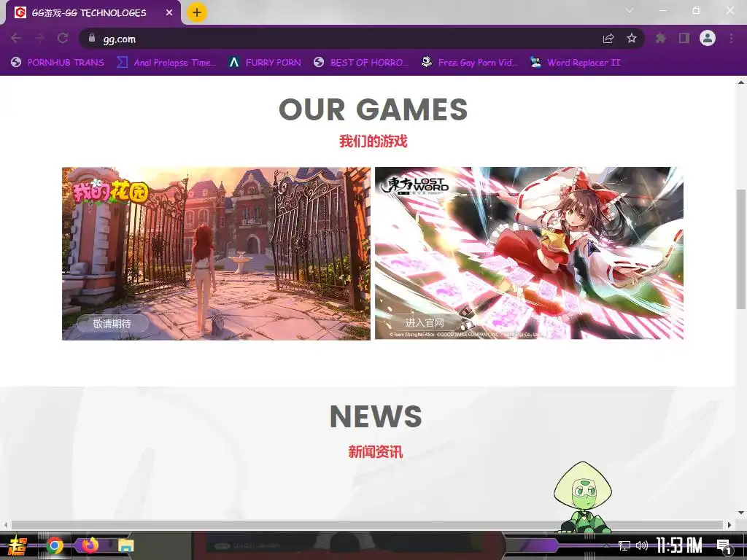Share this page using the share icon

click(x=608, y=39)
